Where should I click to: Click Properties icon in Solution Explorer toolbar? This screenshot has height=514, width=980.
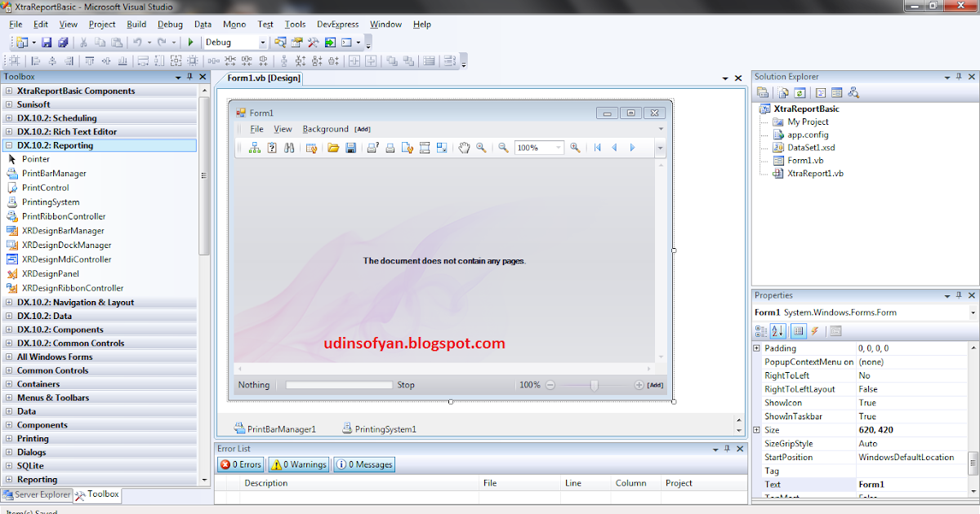(x=764, y=93)
